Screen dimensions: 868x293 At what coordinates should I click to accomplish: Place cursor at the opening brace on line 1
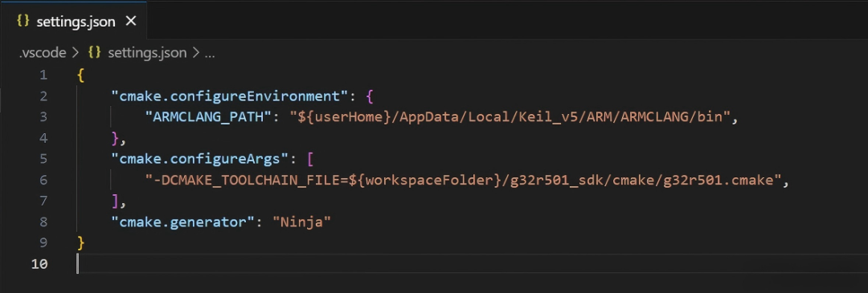(81, 75)
